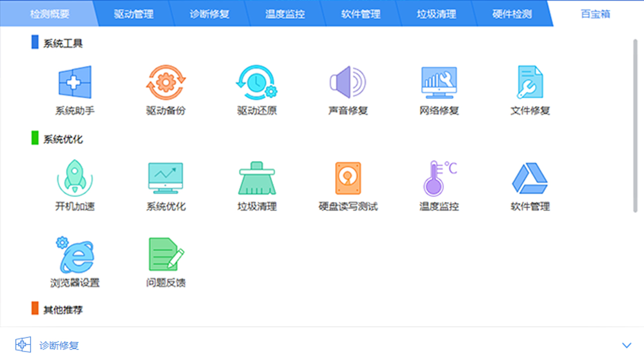Click the 诊断修复 link in bottom bar
The image size is (644, 362).
click(59, 345)
